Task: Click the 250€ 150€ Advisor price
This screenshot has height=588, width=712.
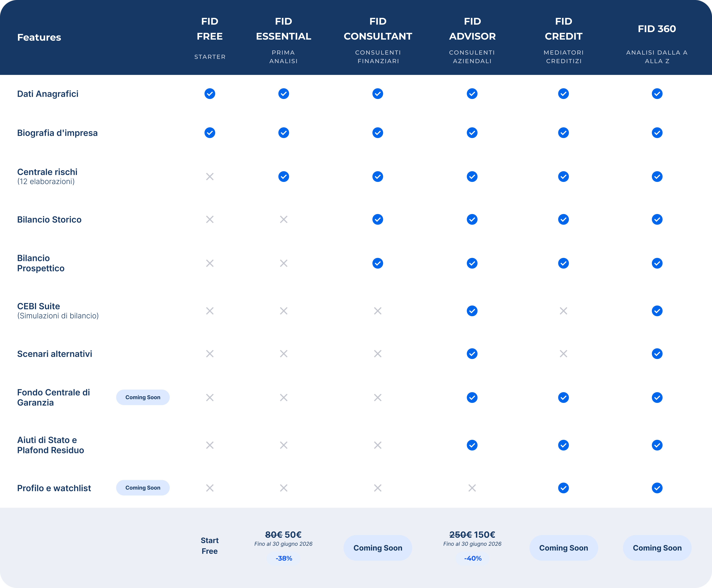Action: (x=472, y=534)
